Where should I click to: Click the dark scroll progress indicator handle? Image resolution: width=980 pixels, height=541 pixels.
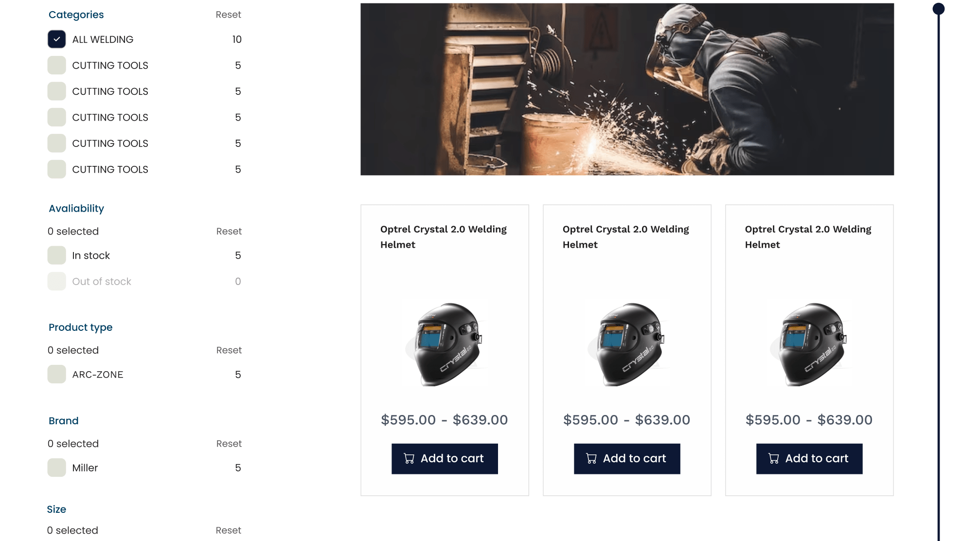tap(939, 9)
